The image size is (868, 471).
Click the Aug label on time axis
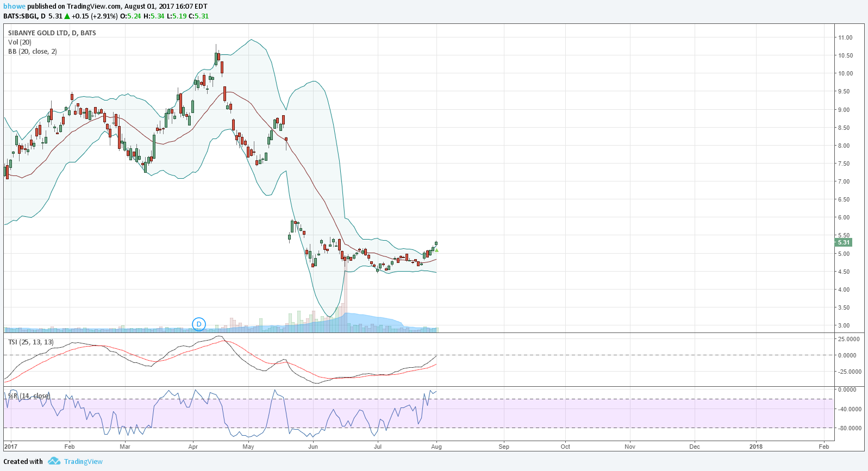point(436,447)
